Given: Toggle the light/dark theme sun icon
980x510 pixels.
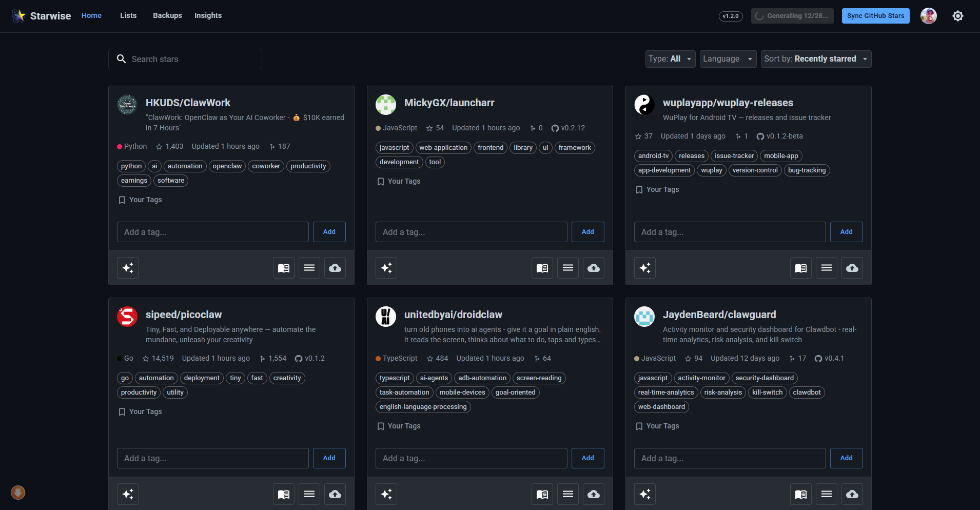Looking at the screenshot, I should click(x=958, y=16).
